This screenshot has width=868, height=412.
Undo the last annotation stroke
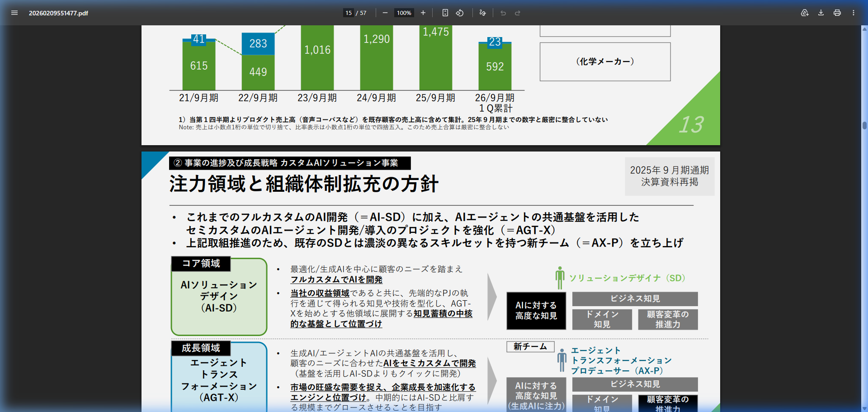click(503, 13)
